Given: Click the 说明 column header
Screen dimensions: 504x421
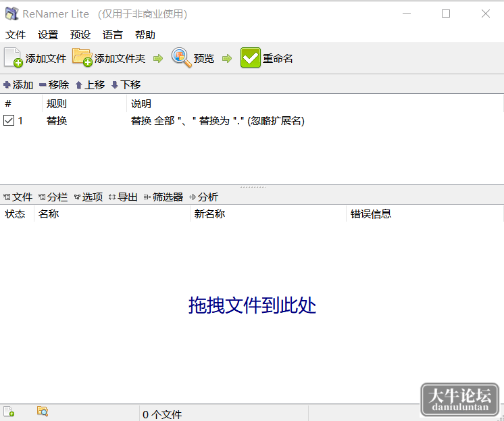Looking at the screenshot, I should pos(315,103).
